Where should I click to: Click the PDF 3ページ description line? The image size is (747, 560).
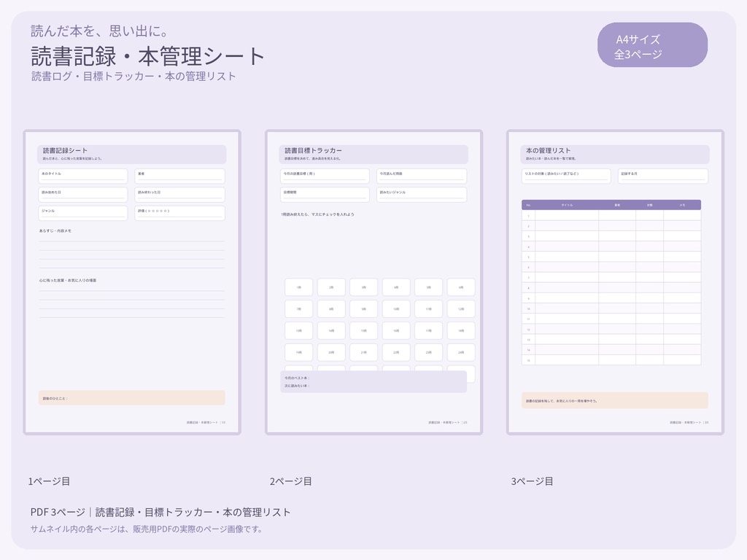point(160,513)
